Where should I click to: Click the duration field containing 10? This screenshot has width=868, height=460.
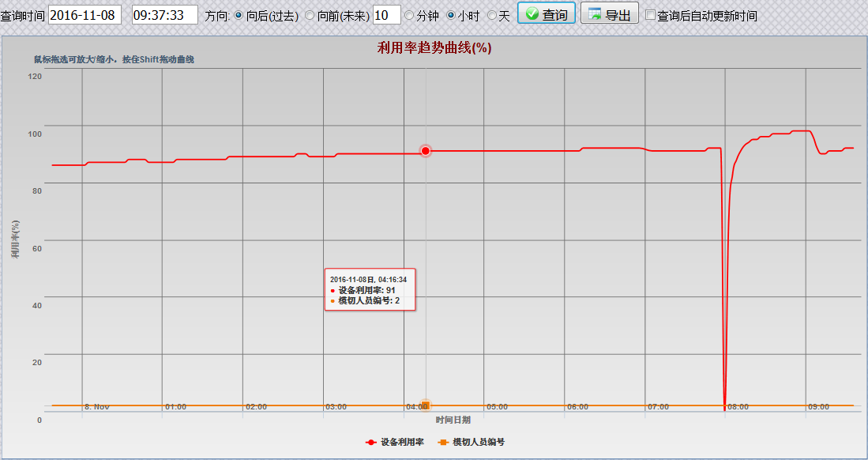pos(386,14)
